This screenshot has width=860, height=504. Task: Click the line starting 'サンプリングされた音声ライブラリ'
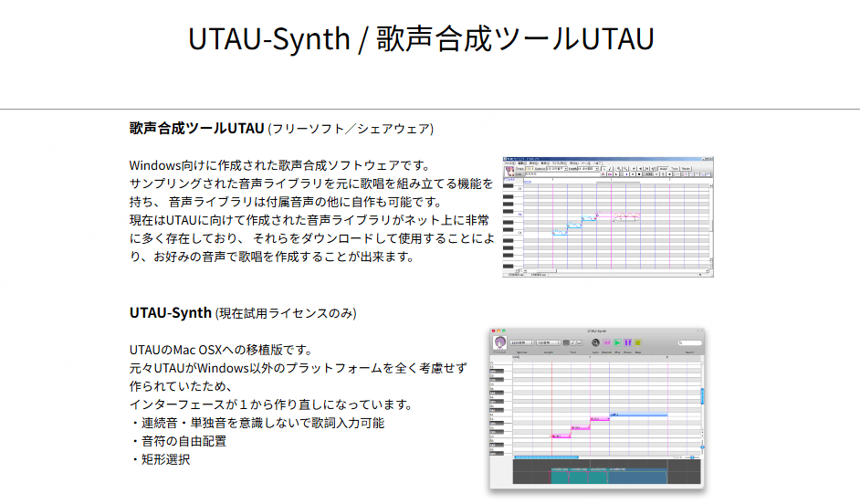pos(311,184)
